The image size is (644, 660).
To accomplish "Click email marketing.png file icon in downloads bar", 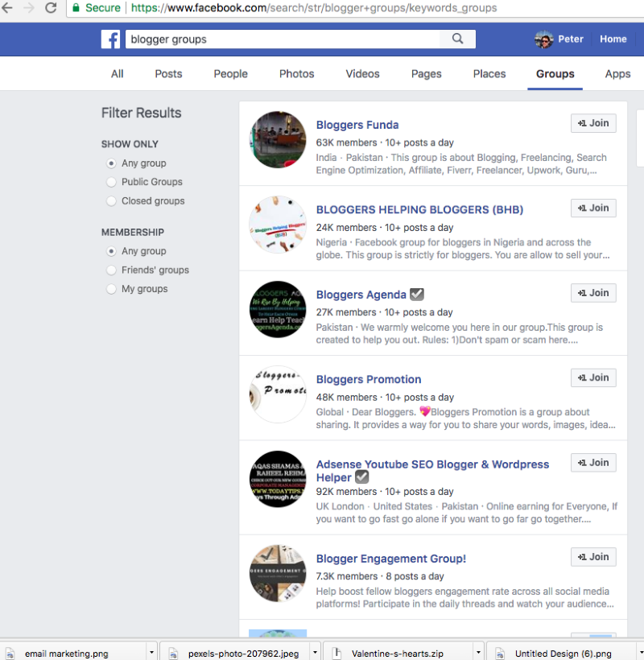I will pyautogui.click(x=10, y=654).
